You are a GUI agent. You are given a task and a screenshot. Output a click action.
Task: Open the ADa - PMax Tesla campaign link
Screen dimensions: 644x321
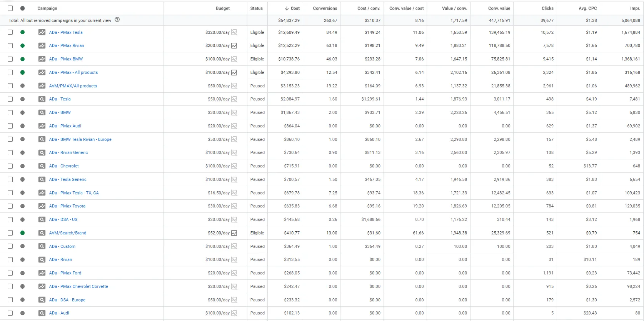tap(66, 32)
